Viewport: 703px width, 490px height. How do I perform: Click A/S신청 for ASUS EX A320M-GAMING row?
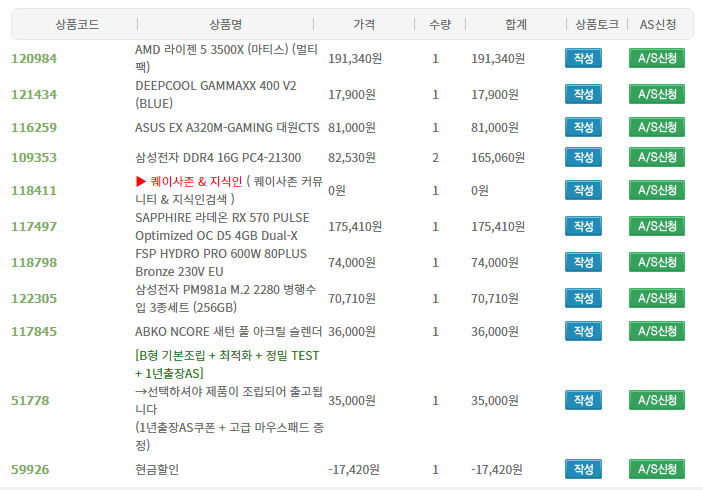click(x=657, y=127)
